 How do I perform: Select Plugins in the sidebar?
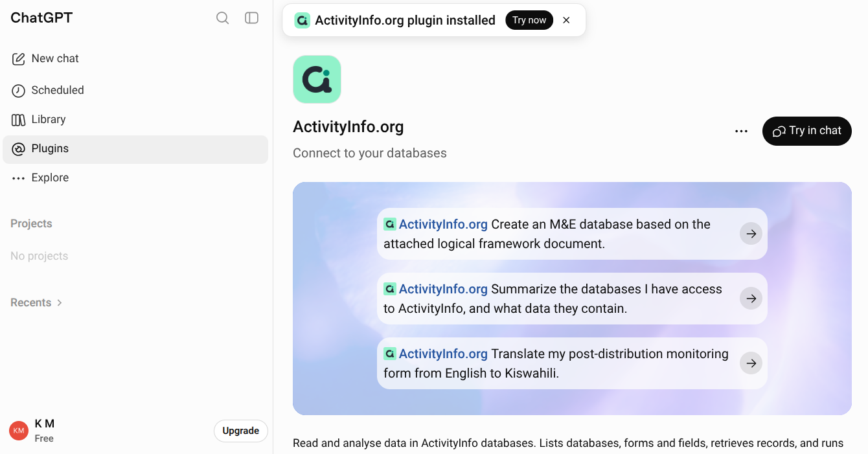[x=135, y=149]
